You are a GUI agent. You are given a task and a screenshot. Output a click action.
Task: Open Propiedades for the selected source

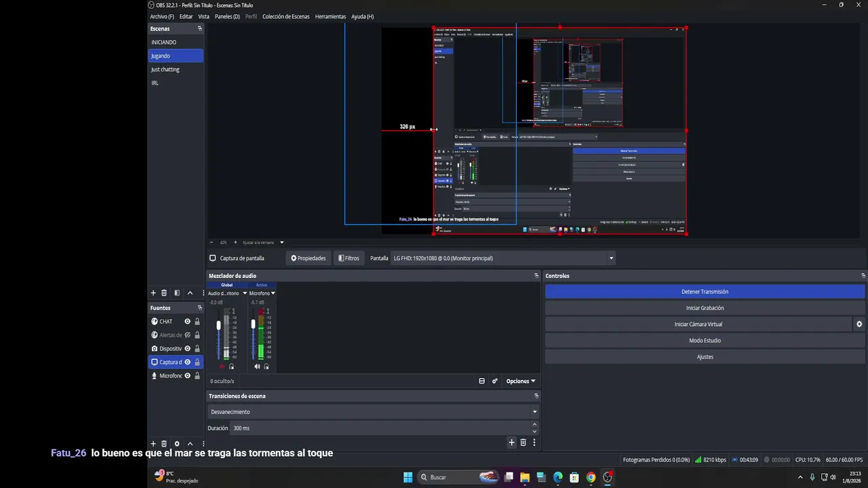tap(309, 258)
